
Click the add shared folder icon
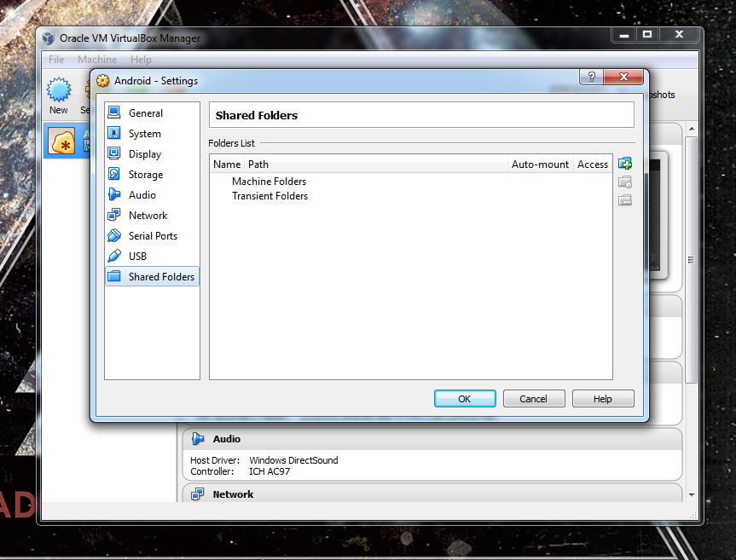(625, 164)
